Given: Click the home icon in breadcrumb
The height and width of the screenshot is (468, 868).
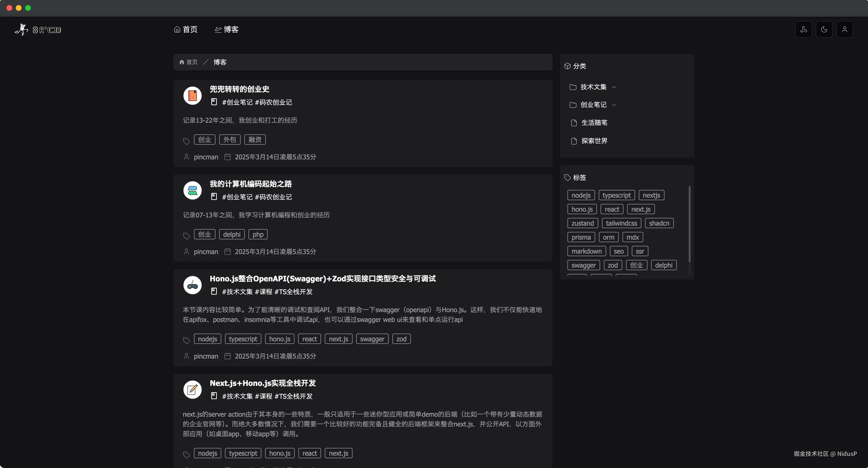Looking at the screenshot, I should click(182, 62).
